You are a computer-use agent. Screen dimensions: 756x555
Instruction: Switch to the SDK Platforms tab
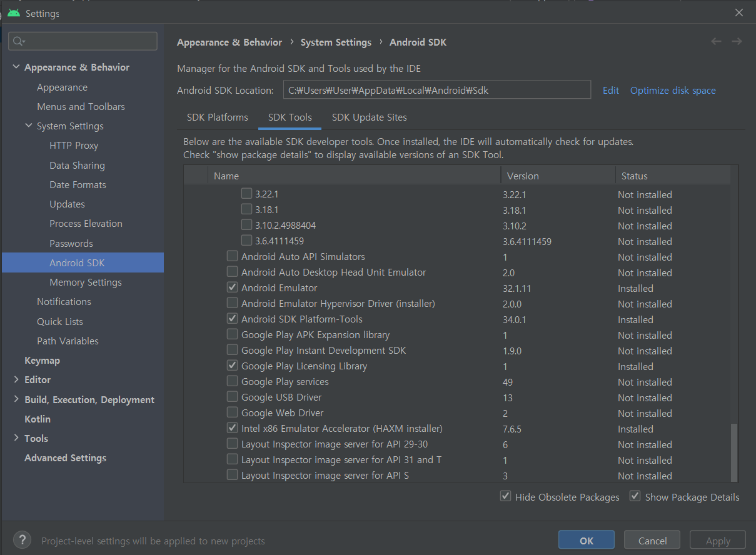[218, 117]
